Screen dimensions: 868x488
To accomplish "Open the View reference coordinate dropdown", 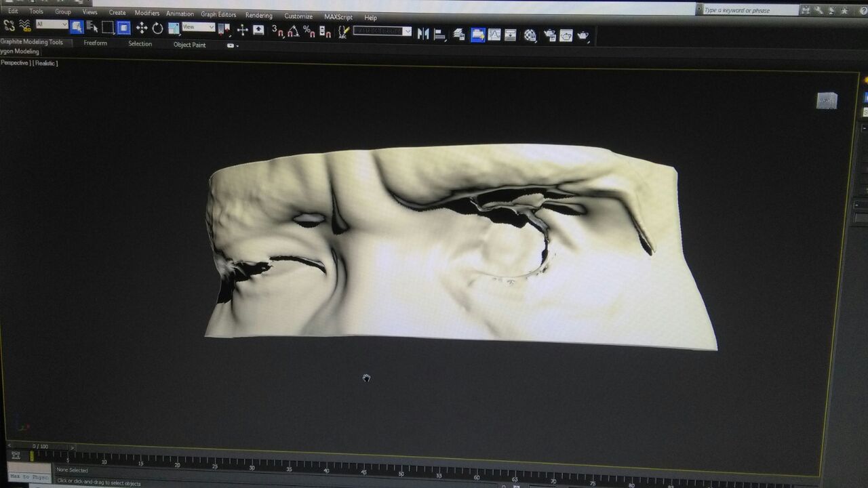I will click(x=198, y=27).
